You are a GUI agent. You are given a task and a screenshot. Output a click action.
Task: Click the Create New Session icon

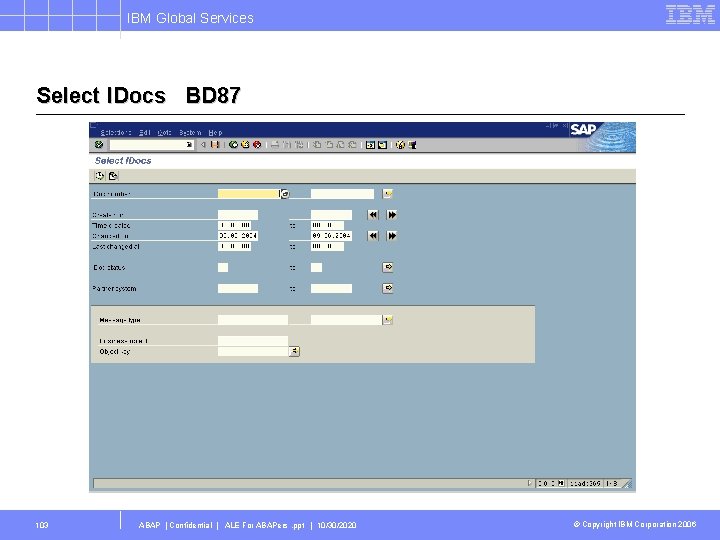coord(371,145)
